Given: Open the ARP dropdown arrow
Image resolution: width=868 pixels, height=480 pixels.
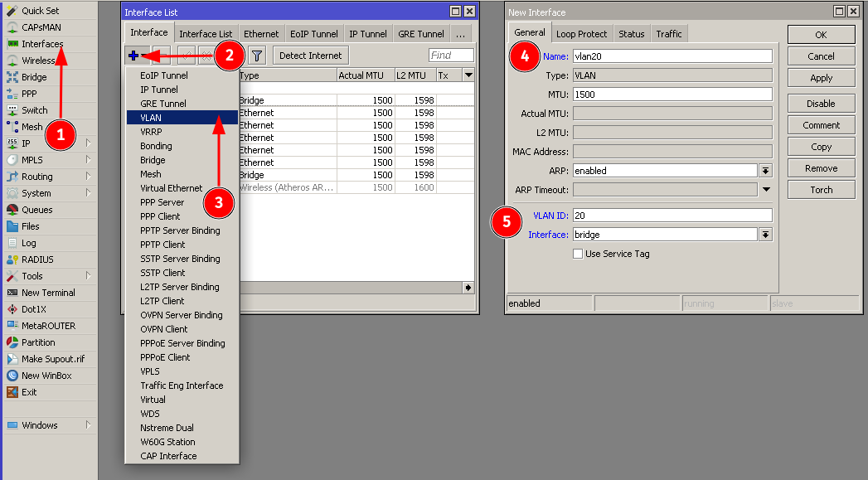Looking at the screenshot, I should click(x=765, y=170).
